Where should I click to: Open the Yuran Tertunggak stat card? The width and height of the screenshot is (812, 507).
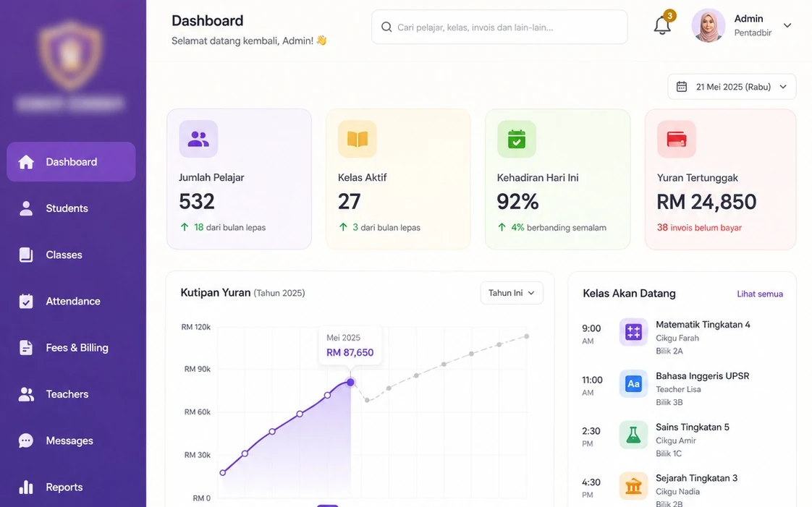point(720,179)
